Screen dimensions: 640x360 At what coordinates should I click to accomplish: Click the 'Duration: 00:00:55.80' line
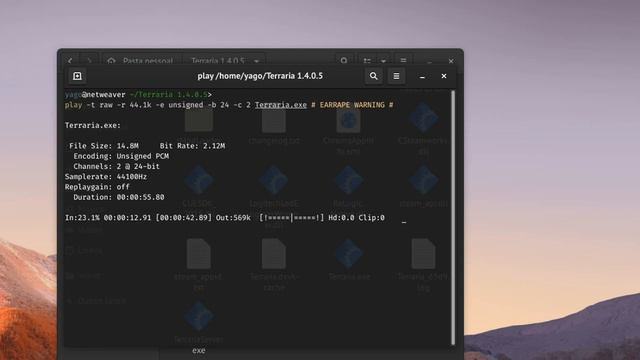point(119,197)
